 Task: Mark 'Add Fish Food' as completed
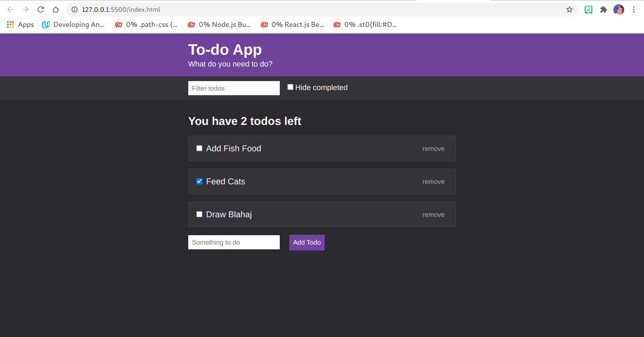[x=199, y=148]
